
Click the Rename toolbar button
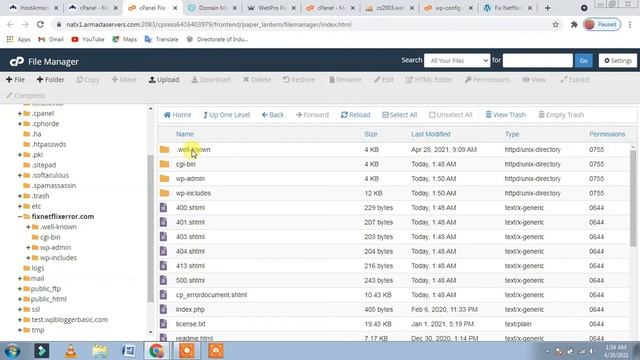[345, 80]
